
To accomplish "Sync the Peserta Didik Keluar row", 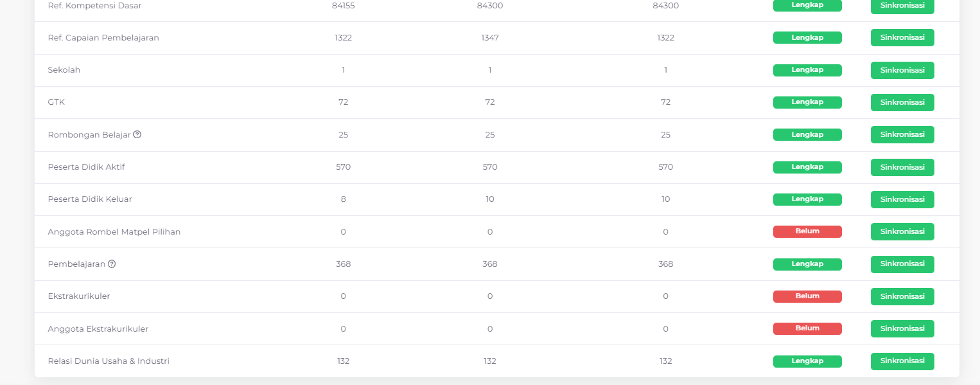I will pos(902,199).
